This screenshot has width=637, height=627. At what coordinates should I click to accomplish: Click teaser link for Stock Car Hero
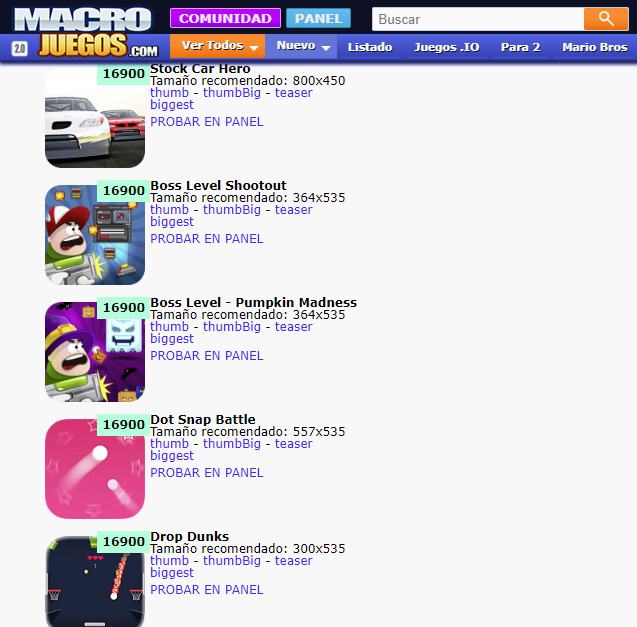coord(294,93)
